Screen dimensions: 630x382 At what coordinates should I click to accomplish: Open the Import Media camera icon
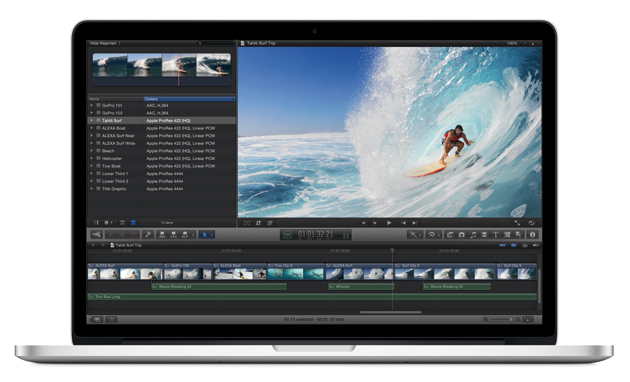(96, 235)
